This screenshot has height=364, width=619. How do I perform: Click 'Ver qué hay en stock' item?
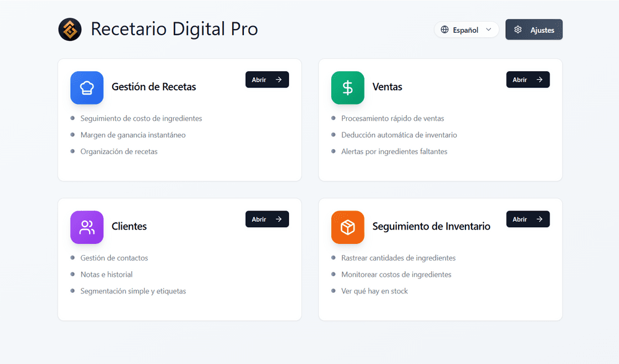(x=374, y=291)
